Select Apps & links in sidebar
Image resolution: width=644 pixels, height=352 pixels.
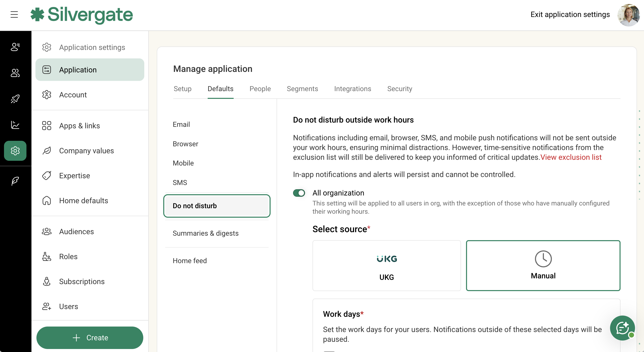(79, 126)
